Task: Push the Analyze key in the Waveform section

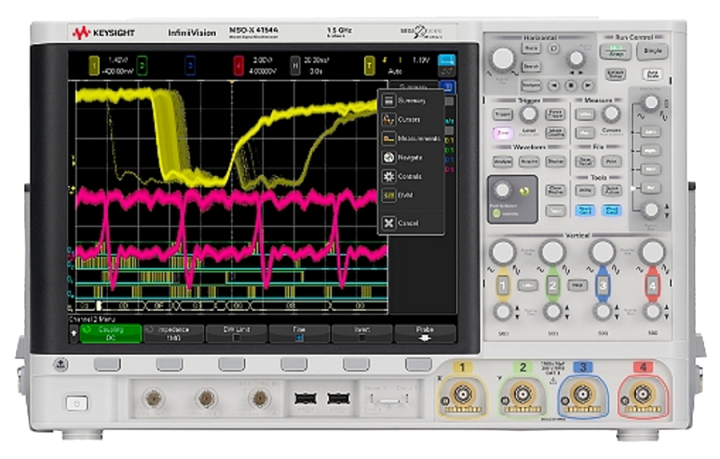Action: pyautogui.click(x=503, y=162)
